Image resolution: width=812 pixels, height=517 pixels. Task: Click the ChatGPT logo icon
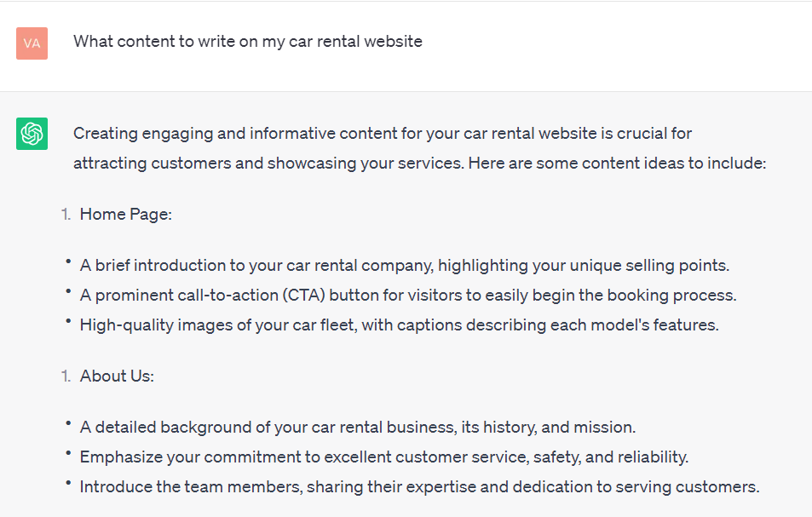pyautogui.click(x=32, y=134)
